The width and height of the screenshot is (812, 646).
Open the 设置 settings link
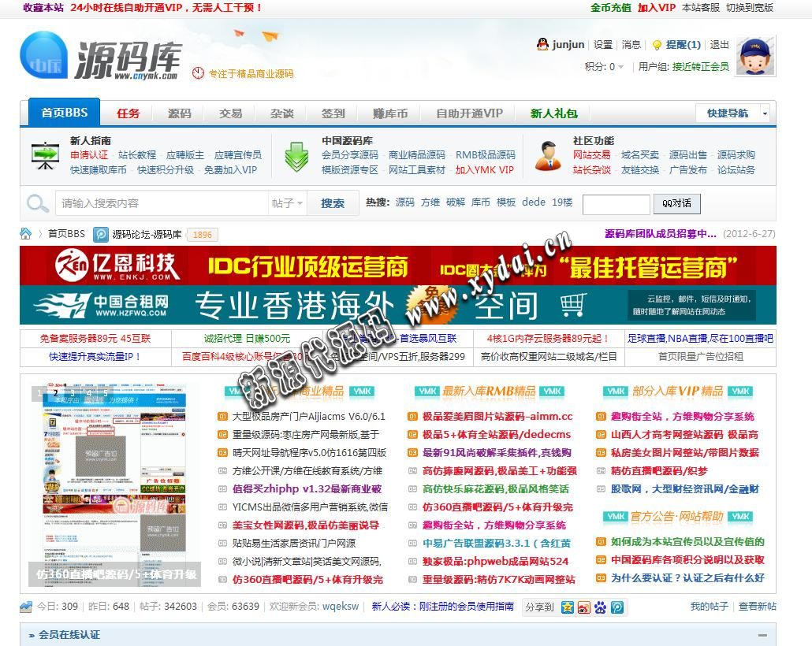tap(603, 45)
